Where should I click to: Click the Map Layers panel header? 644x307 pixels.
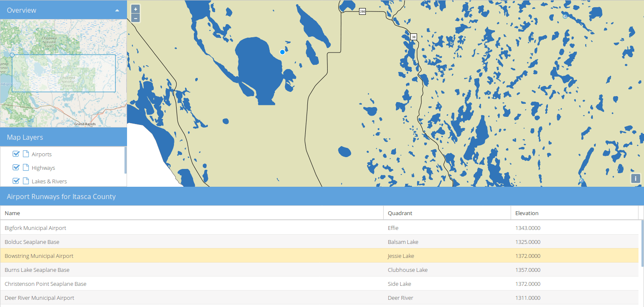coord(64,138)
